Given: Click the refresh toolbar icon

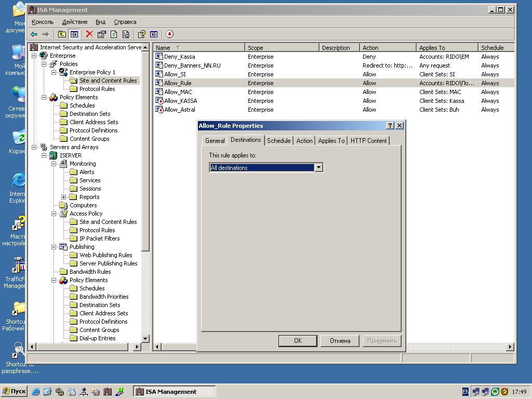Looking at the screenshot, I should pos(114,34).
